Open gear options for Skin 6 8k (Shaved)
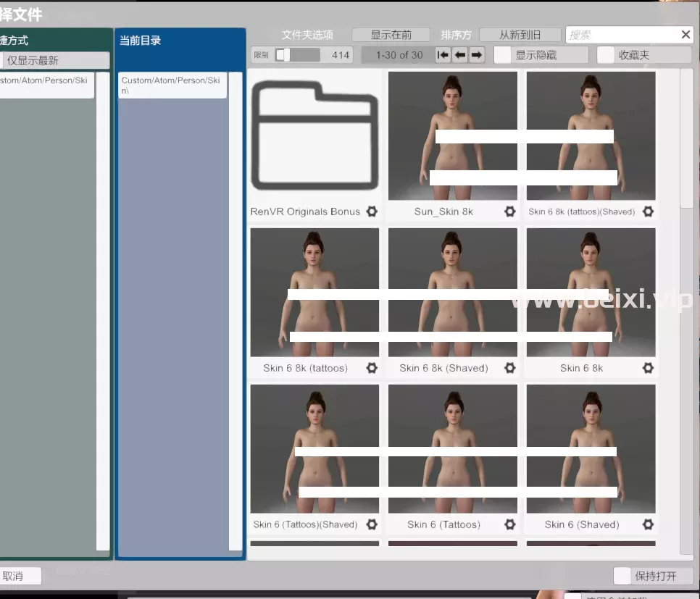The image size is (700, 599). pos(510,368)
